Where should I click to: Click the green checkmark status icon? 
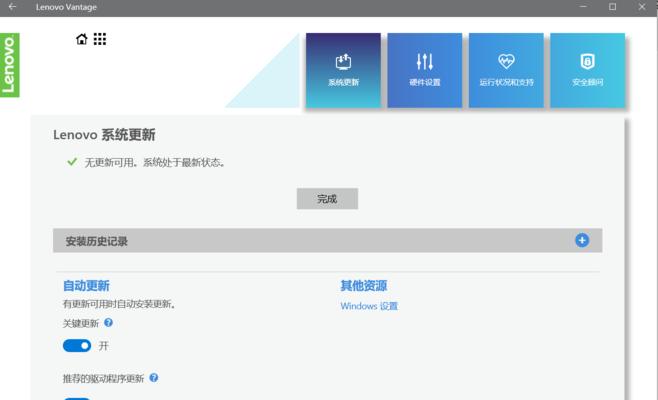pos(72,162)
